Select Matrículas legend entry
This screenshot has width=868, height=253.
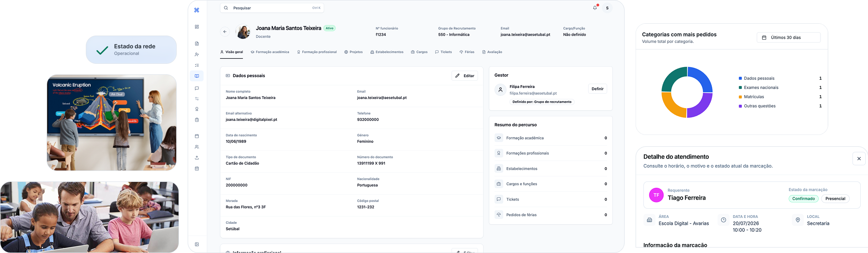[x=780, y=97]
